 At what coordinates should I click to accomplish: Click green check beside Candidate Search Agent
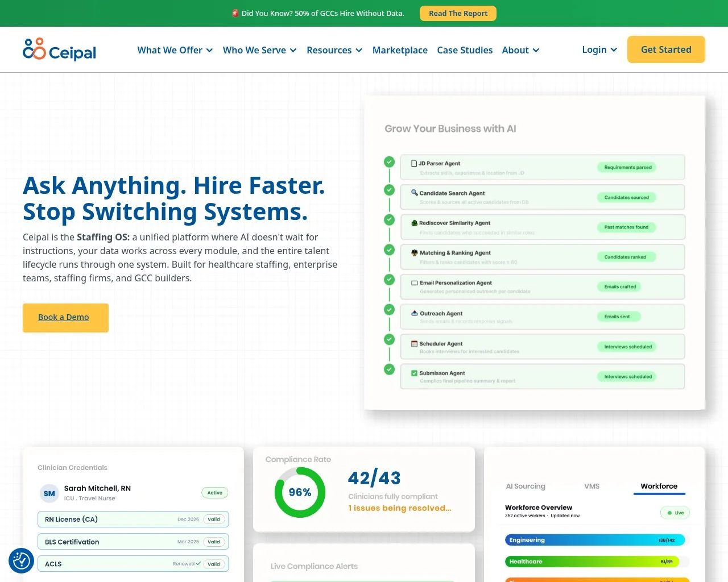[x=389, y=190]
